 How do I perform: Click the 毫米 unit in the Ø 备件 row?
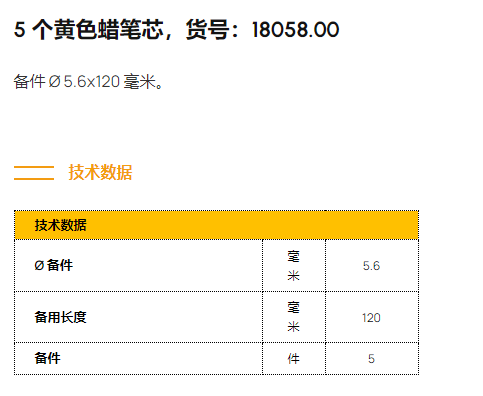(294, 266)
